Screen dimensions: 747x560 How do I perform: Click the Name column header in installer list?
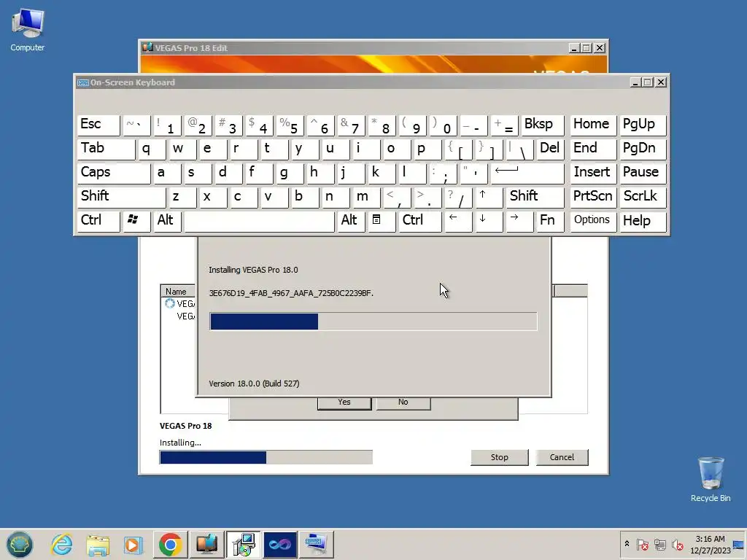click(179, 292)
